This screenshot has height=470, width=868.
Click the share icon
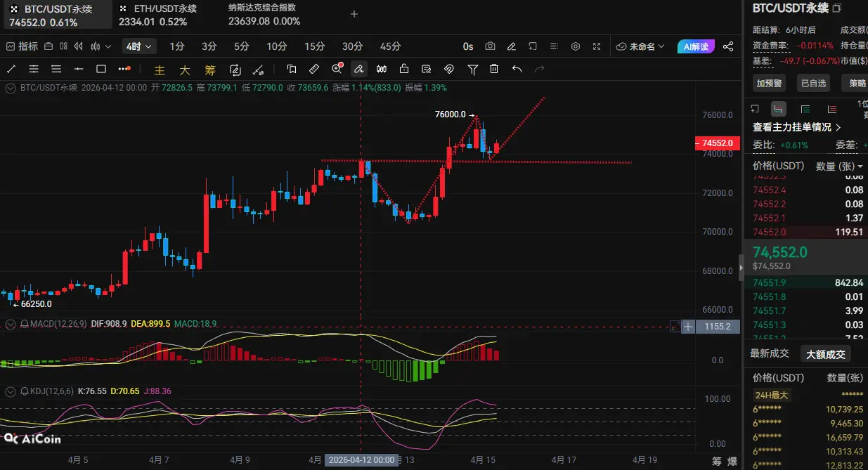coord(728,46)
